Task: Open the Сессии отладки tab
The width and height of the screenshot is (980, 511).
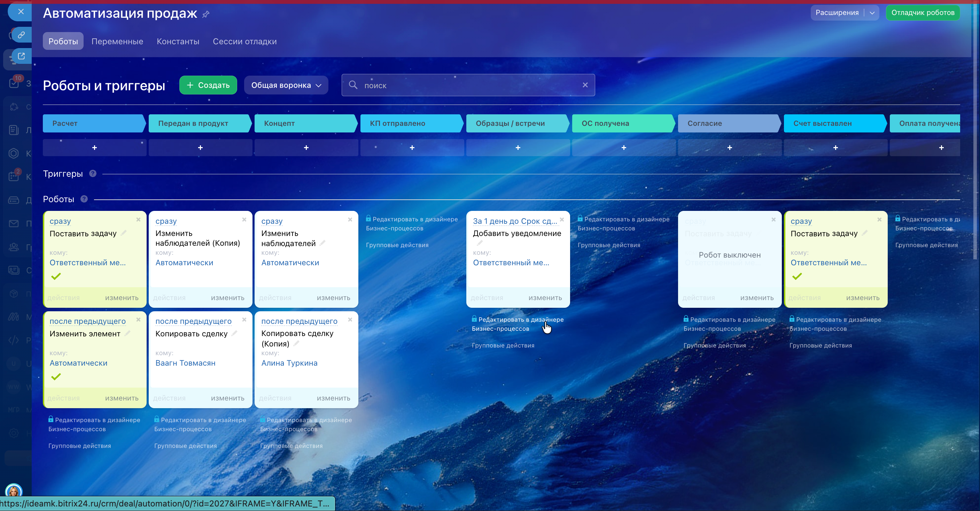Action: coord(244,41)
